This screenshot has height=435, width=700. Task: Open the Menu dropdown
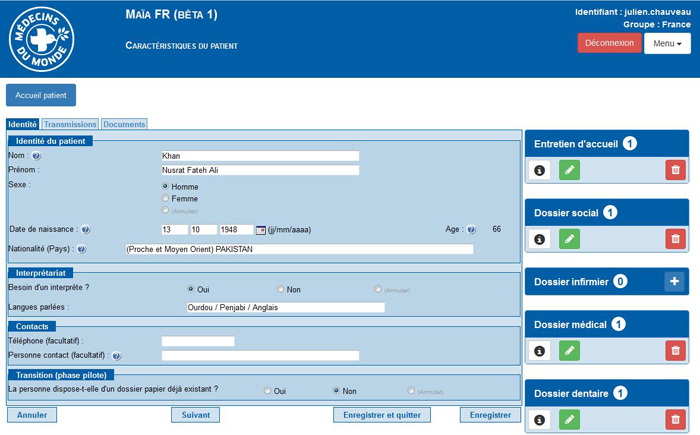(x=667, y=44)
